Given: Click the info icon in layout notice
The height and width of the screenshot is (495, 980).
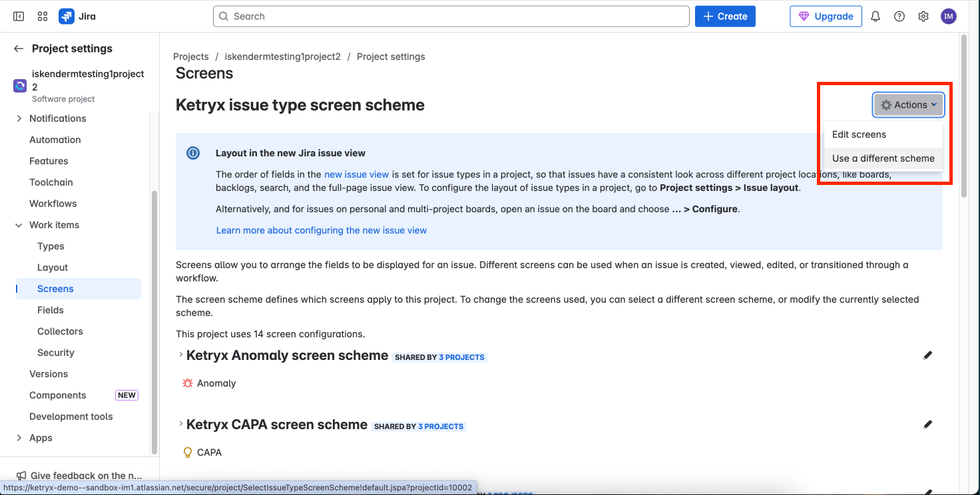Looking at the screenshot, I should click(193, 153).
